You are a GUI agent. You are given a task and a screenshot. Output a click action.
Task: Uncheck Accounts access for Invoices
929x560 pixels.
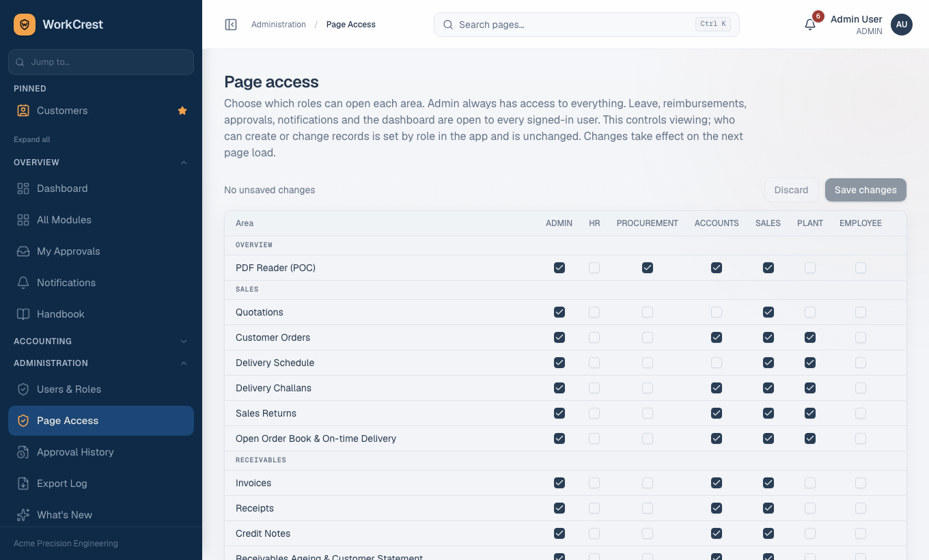coord(717,483)
